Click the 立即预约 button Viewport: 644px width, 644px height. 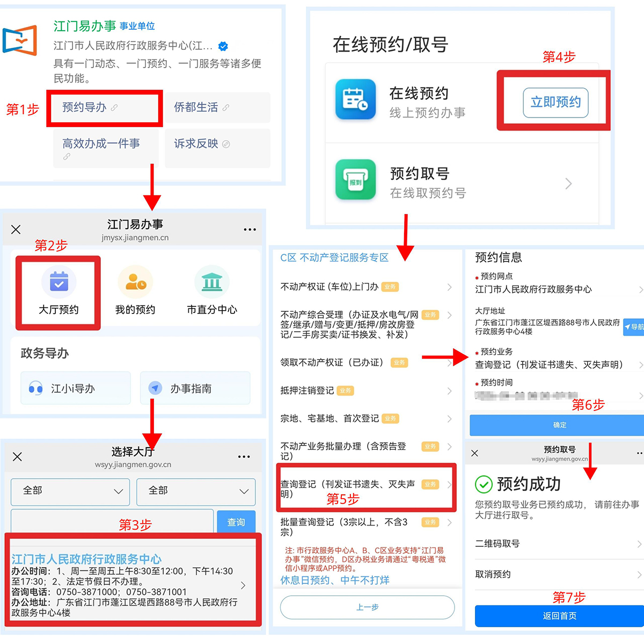[555, 102]
